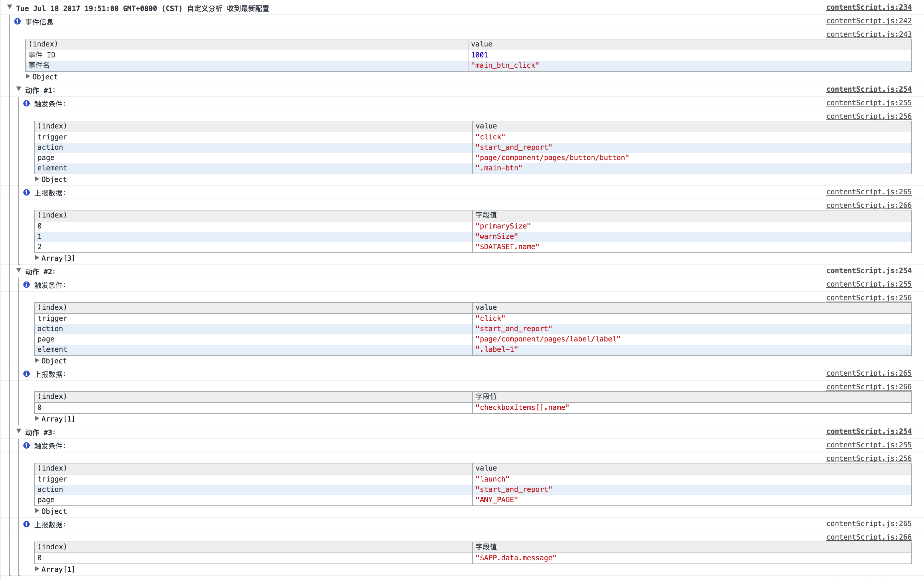The height and width of the screenshot is (579, 924).
Task: Click info icon next to 动作 #3 上报数据
Action: click(26, 524)
